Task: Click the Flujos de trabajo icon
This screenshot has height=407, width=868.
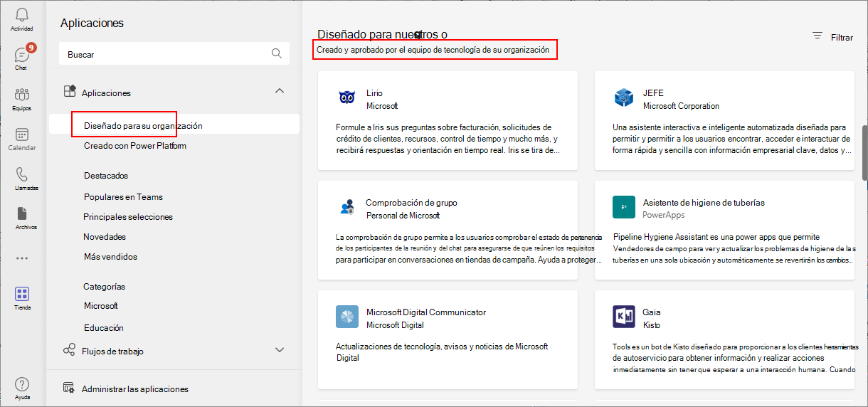Action: tap(69, 350)
